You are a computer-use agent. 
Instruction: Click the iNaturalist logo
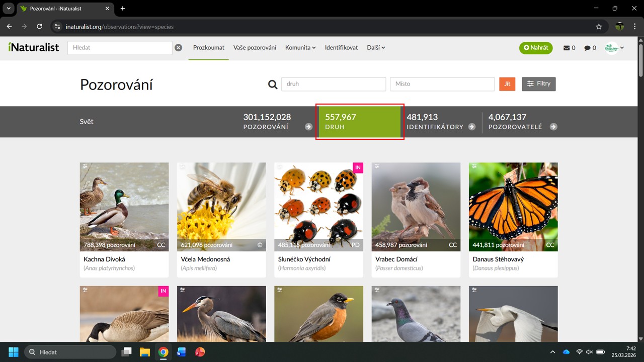[34, 47]
